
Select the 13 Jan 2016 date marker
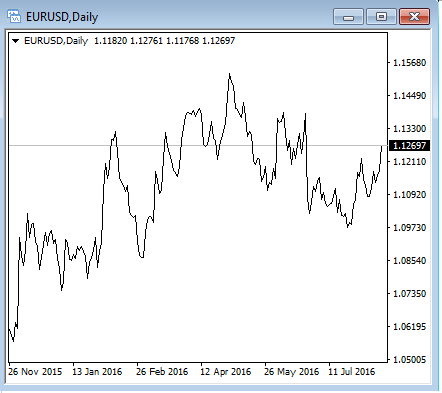coord(97,372)
